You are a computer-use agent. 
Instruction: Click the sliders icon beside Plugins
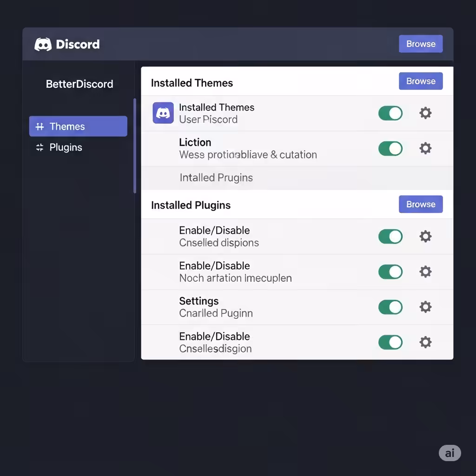coord(40,147)
